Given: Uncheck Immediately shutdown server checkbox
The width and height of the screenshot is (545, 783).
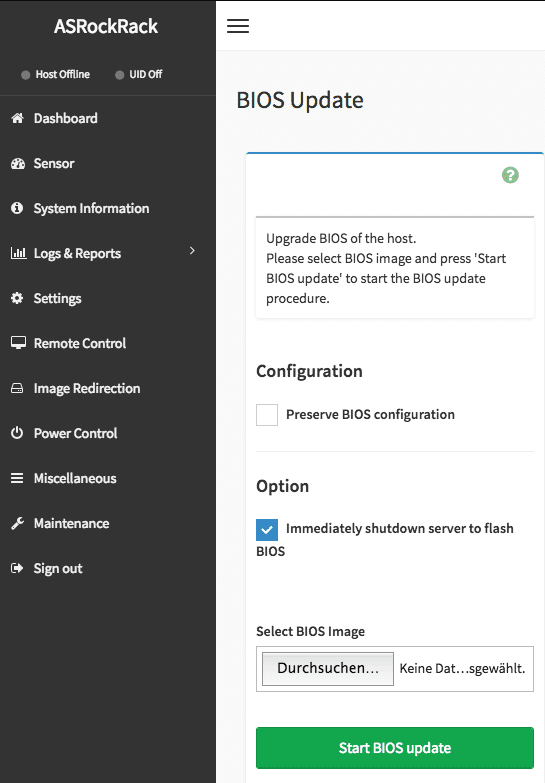Looking at the screenshot, I should coord(267,530).
